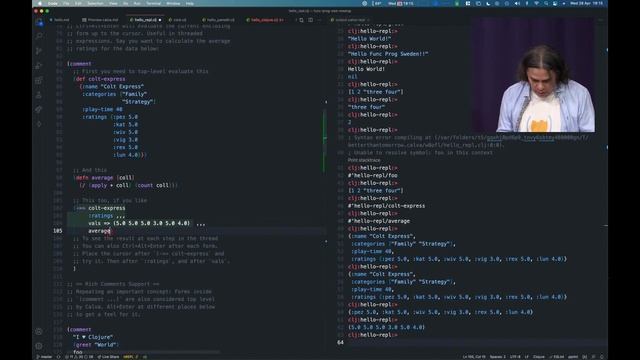Click '#'hello-repl/average' in REPL output
This screenshot has width=640, height=360.
click(379, 221)
